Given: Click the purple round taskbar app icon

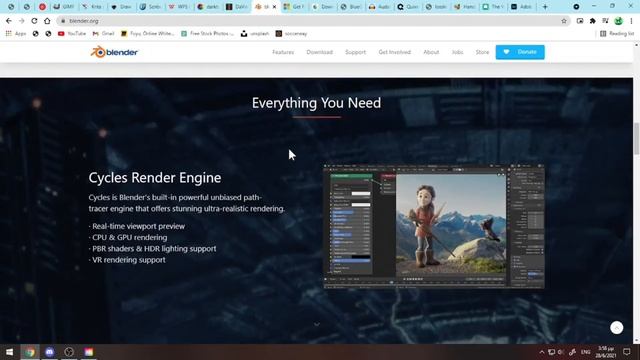Looking at the screenshot, I should coord(49,352).
